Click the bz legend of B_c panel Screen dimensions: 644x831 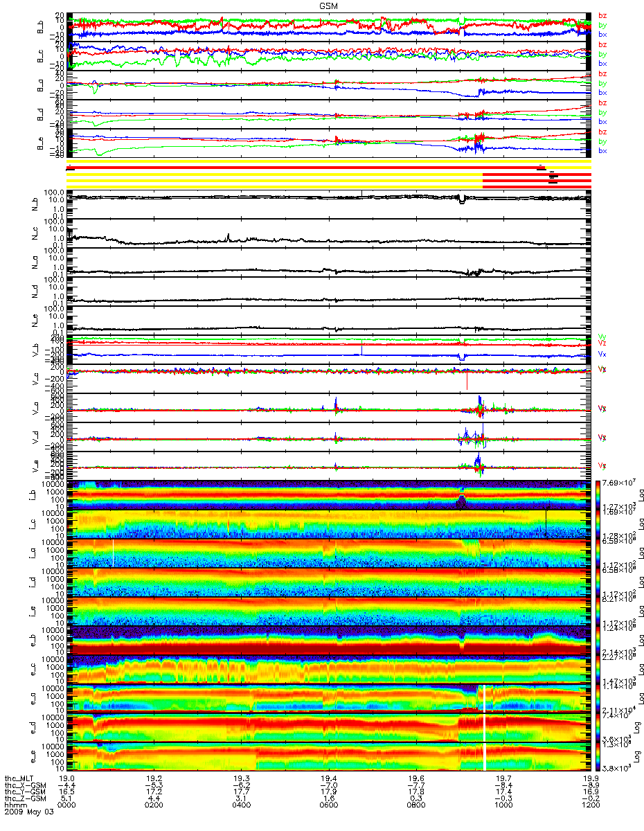602,44
